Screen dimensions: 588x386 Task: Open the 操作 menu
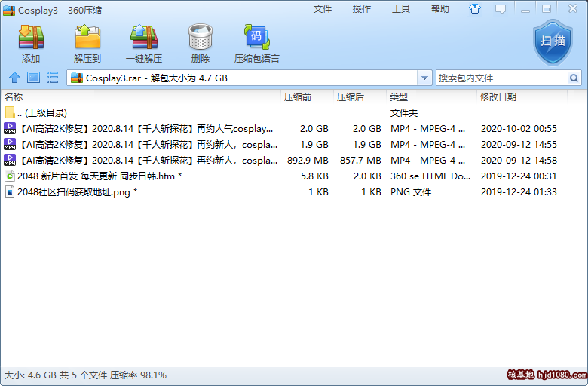[362, 9]
